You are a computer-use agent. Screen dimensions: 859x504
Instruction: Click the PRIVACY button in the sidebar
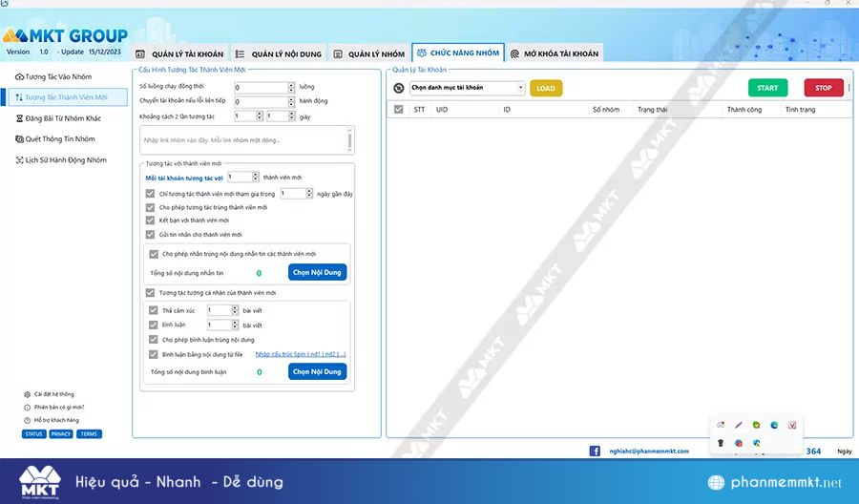pyautogui.click(x=61, y=434)
